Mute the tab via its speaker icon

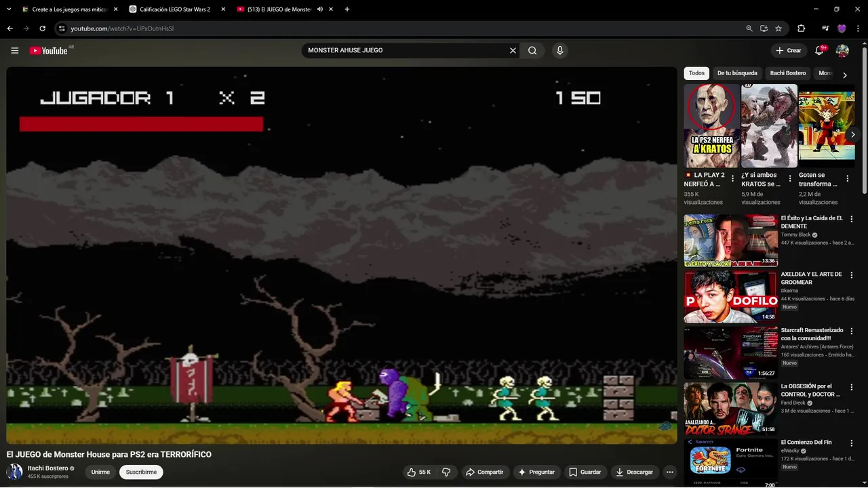[x=319, y=9]
